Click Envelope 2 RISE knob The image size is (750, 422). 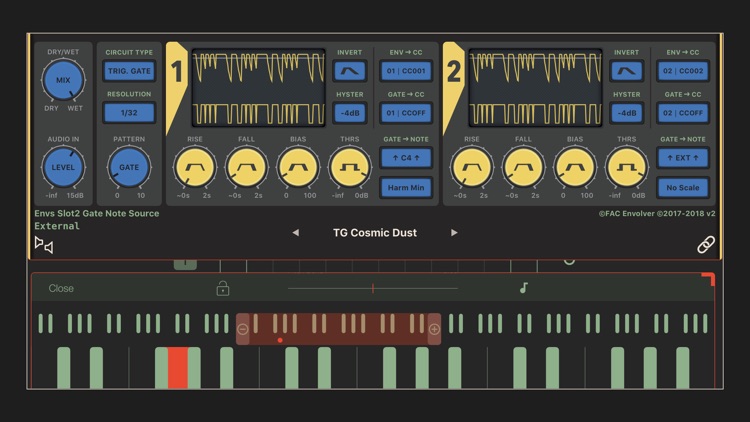[472, 167]
